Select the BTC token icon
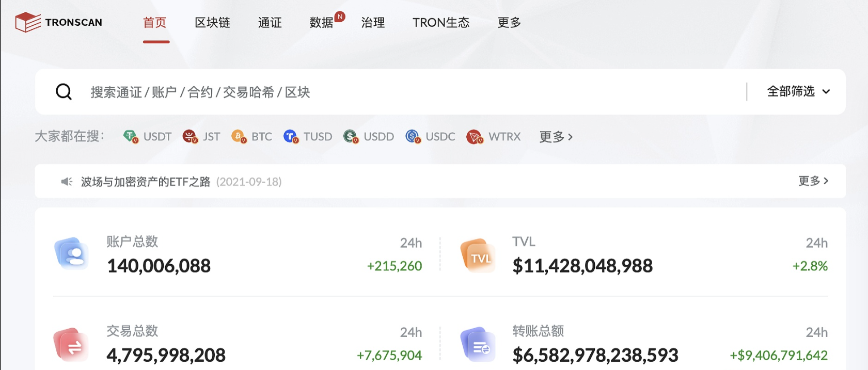The image size is (868, 370). tap(239, 137)
